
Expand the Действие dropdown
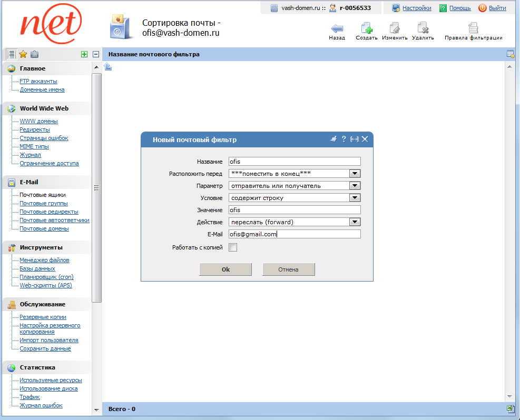[355, 222]
